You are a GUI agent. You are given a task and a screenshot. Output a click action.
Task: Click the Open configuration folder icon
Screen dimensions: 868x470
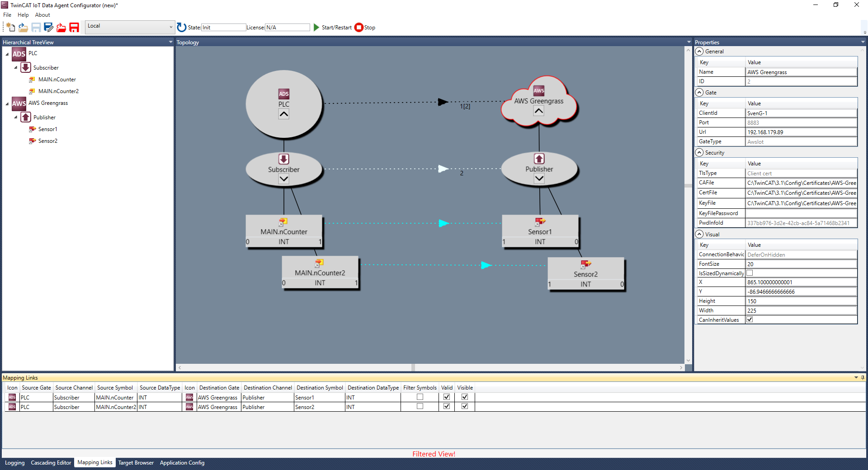pos(24,28)
